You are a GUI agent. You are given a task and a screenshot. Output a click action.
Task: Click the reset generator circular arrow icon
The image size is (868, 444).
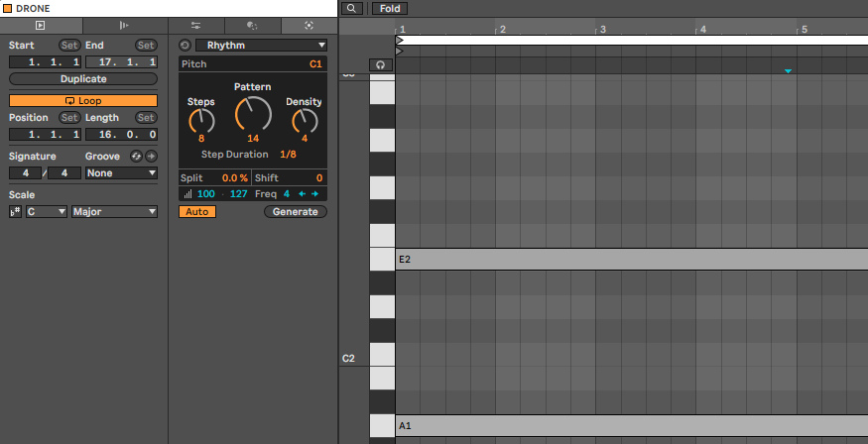pyautogui.click(x=186, y=46)
